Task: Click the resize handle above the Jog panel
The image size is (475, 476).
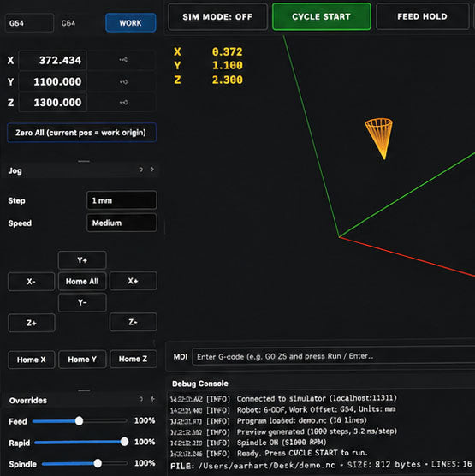Action: click(84, 161)
